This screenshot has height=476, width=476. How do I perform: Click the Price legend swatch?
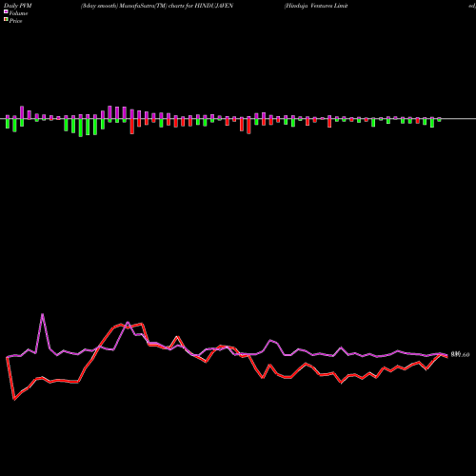6,20
